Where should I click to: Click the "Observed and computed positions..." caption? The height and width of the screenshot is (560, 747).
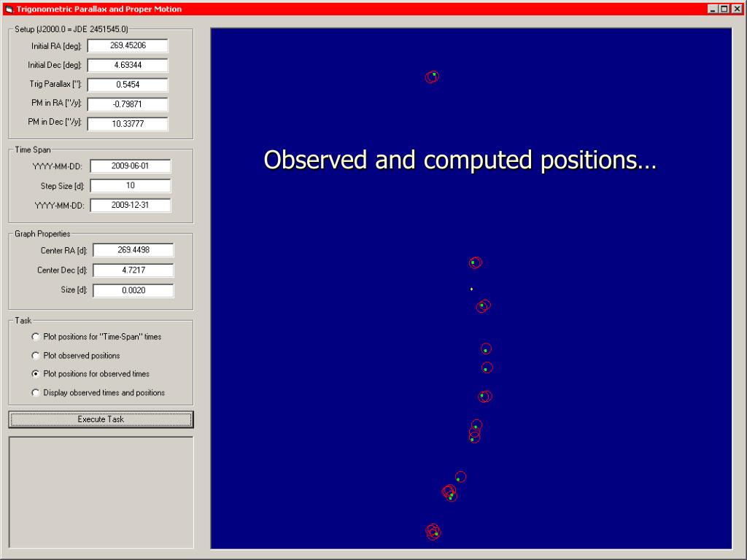point(460,160)
